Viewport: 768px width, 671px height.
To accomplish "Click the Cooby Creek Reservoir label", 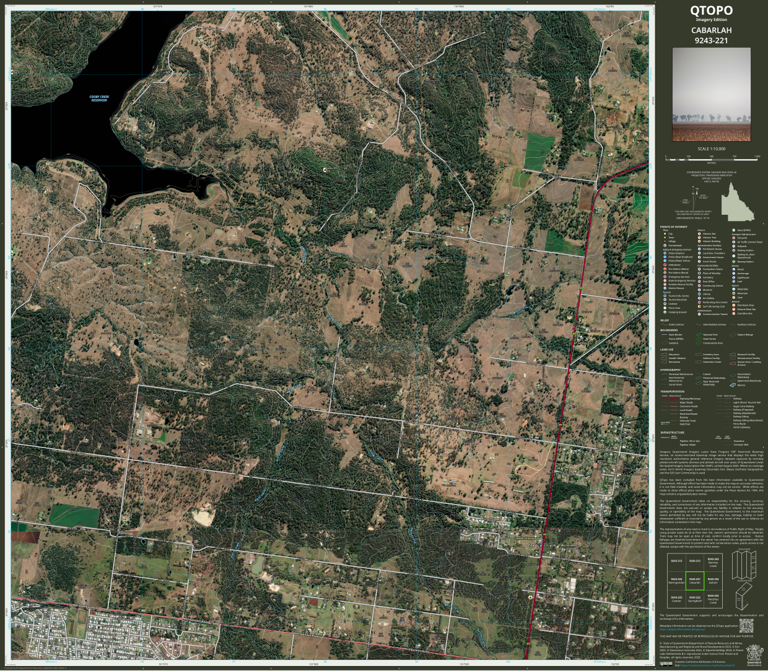I will coord(98,98).
